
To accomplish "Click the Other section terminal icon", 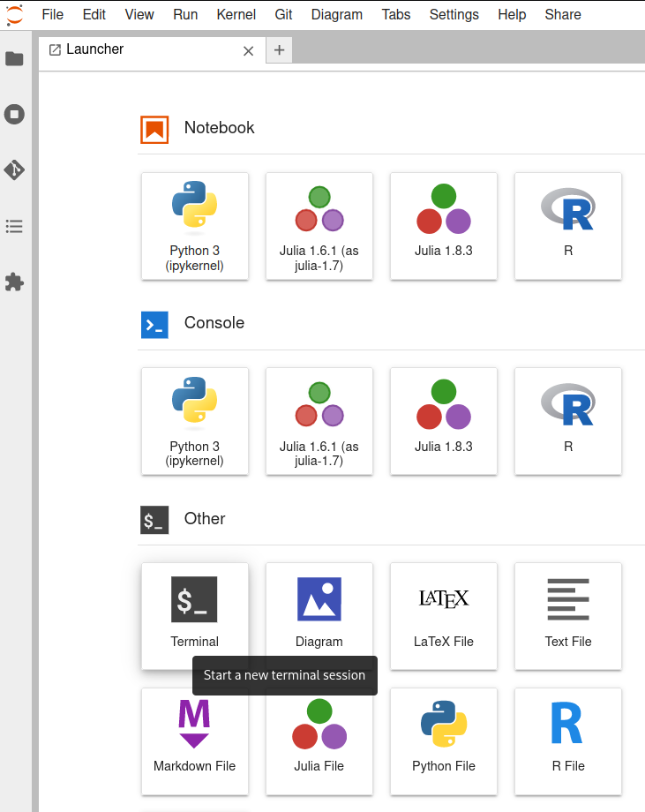I will [154, 520].
